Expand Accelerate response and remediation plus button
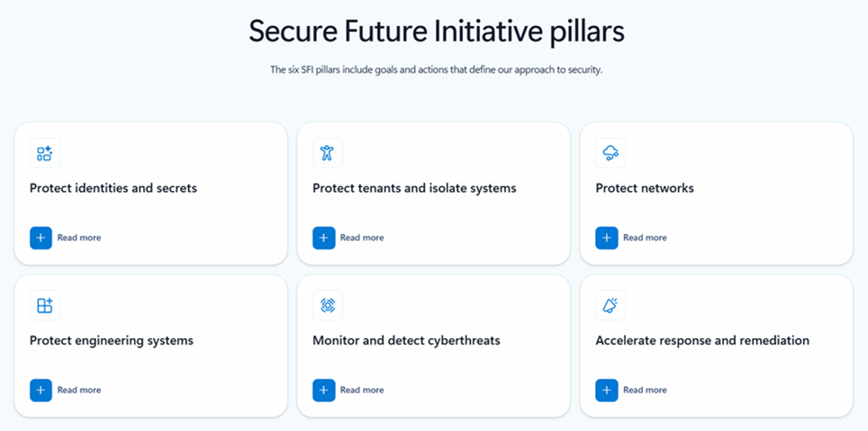 pyautogui.click(x=606, y=390)
